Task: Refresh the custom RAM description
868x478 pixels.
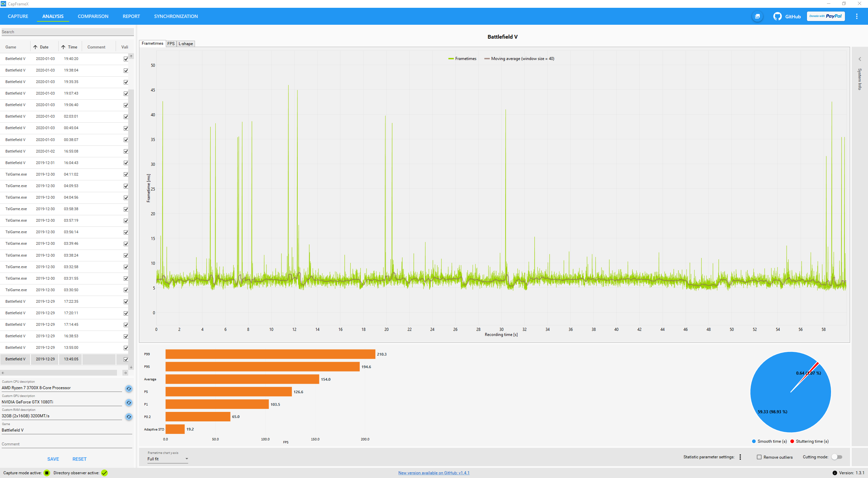Action: (129, 417)
